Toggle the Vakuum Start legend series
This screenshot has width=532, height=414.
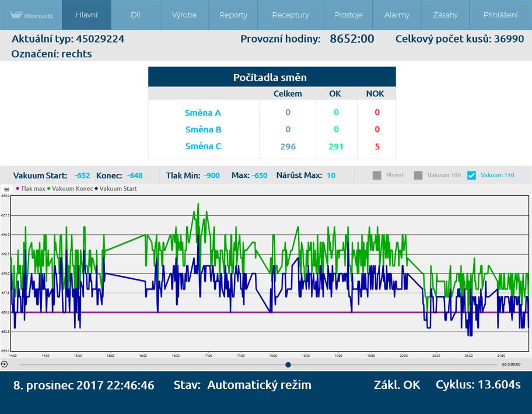coord(118,189)
